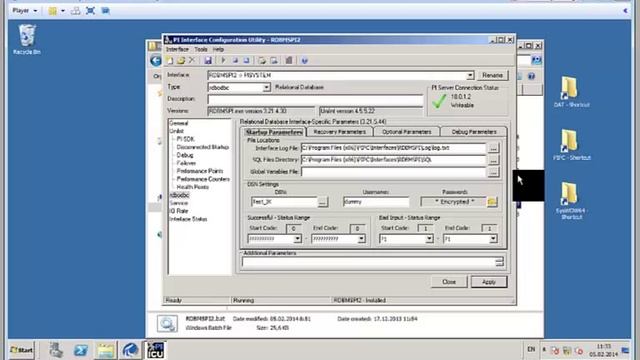
Task: Click the New interface icon in toolbar
Action: 170,61
